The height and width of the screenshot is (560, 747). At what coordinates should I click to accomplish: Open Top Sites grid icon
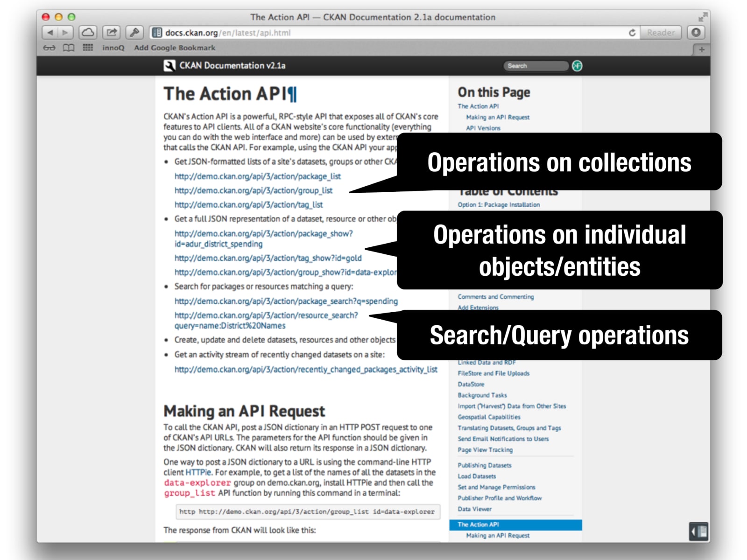point(88,48)
